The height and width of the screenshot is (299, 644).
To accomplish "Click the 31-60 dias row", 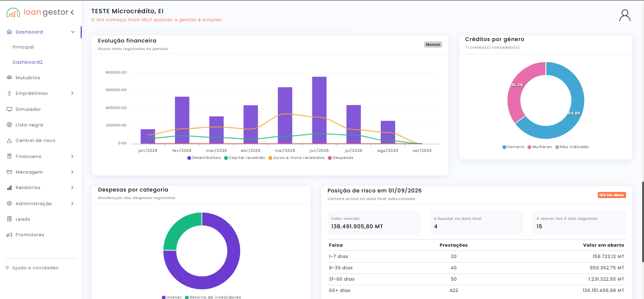I will [x=477, y=279].
